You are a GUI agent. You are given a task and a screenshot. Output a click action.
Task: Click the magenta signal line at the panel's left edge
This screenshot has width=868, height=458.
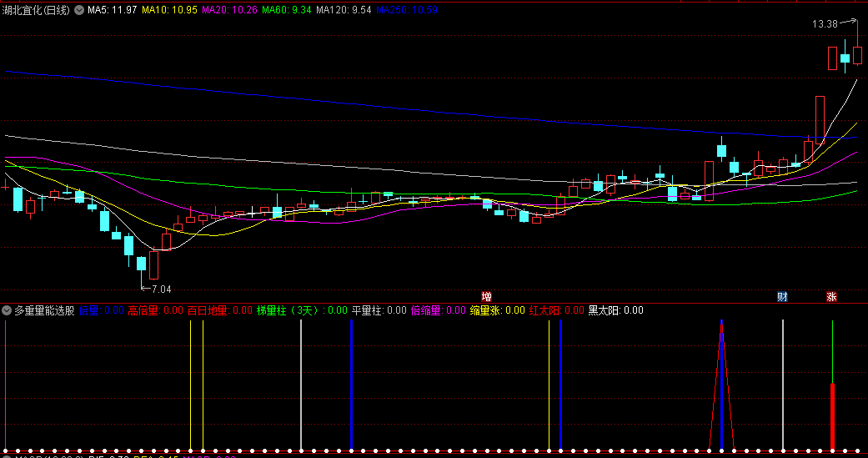pos(6,385)
